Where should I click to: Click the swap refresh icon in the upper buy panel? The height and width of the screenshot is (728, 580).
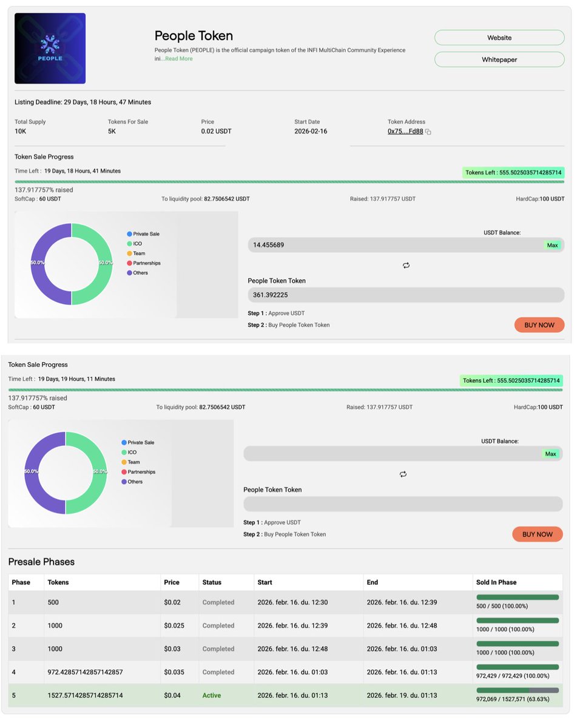(x=406, y=265)
